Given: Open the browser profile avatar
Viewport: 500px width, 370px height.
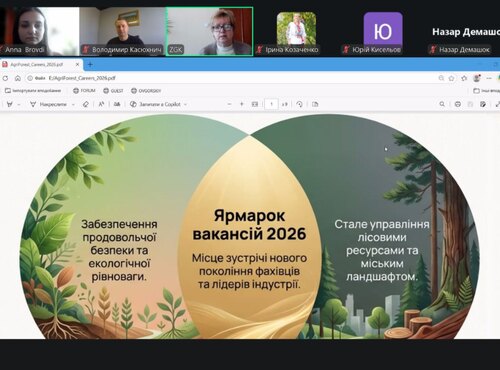Looking at the screenshot, I should (477, 78).
